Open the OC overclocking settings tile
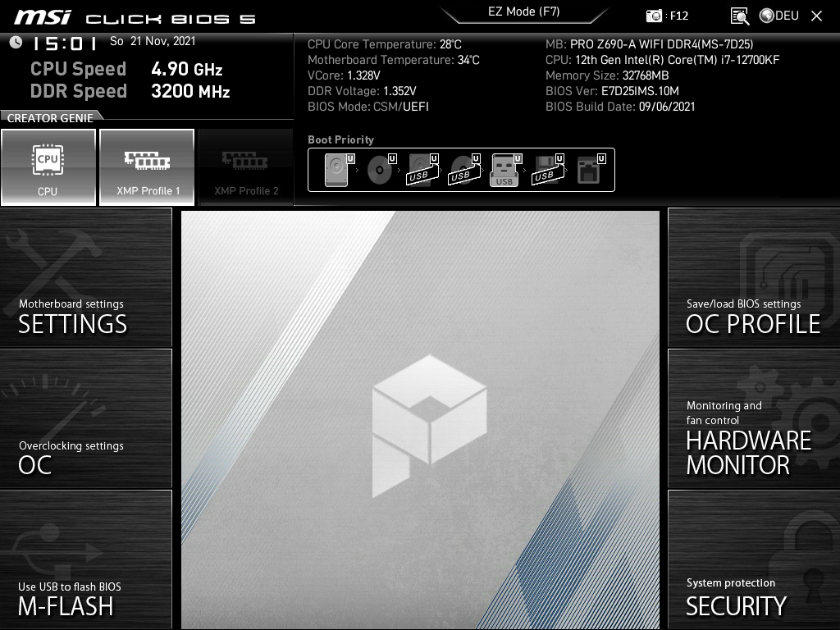Screen dimensions: 840x630 pos(85,418)
